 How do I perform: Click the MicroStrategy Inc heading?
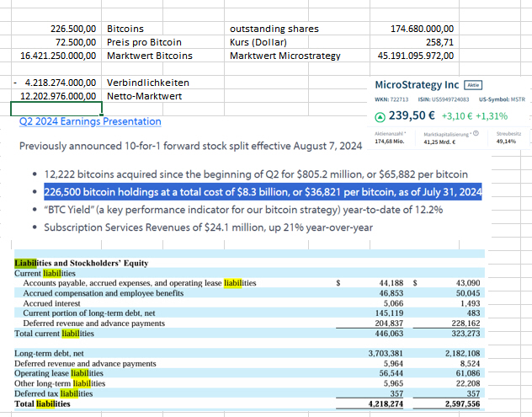coord(417,85)
